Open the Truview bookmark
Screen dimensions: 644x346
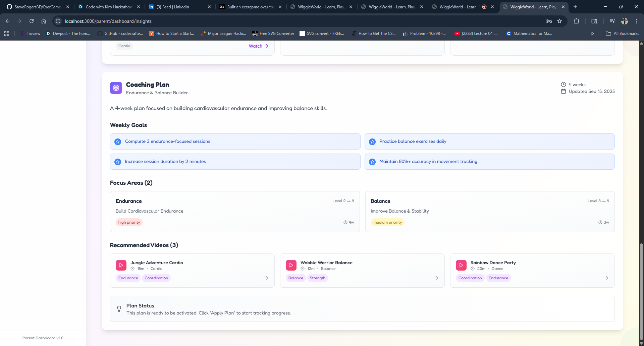[30, 34]
